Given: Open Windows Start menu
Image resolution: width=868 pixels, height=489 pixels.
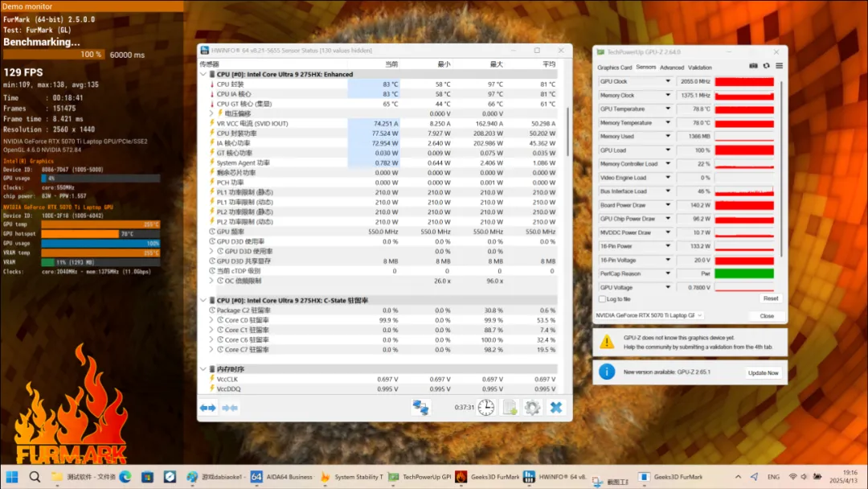Looking at the screenshot, I should point(11,477).
